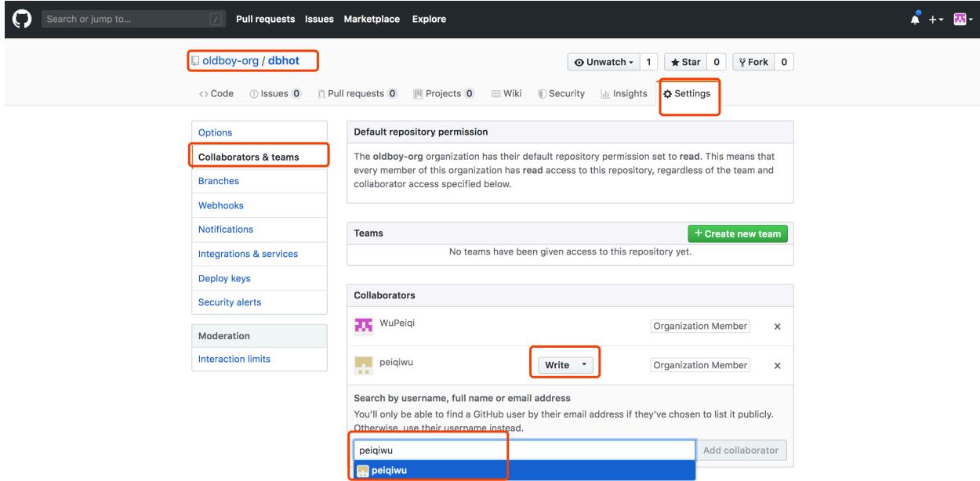Select the peiqiwu autocomplete suggestion
Screen dimensions: 980x481
[524, 470]
